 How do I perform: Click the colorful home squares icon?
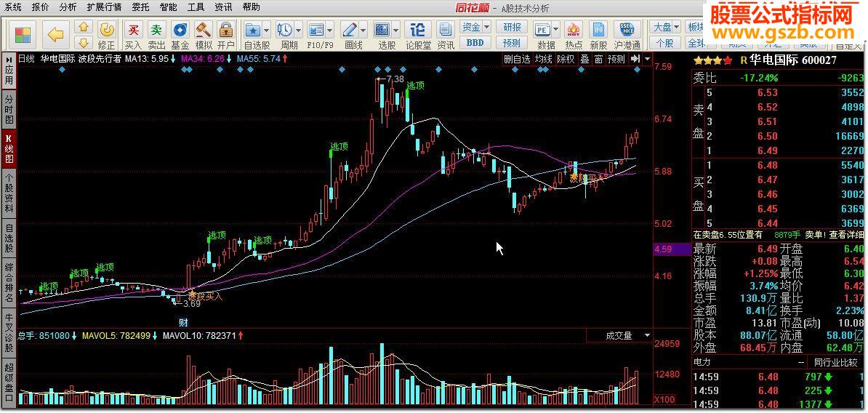click(22, 34)
